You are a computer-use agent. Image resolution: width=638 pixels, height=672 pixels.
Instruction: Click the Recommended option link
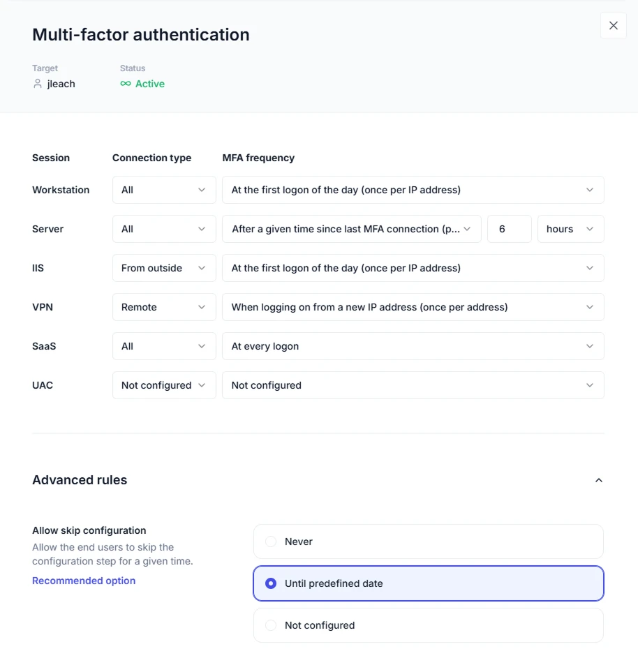pos(84,581)
